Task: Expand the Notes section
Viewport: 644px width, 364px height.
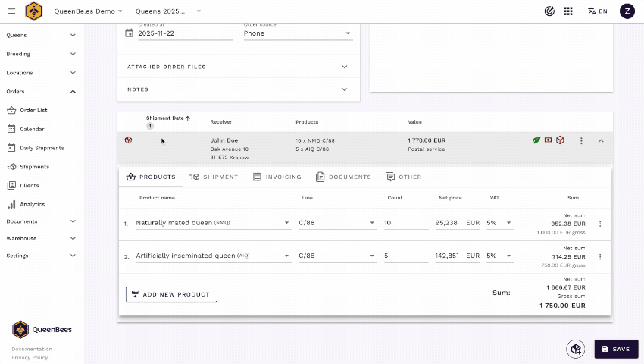Action: (238, 89)
